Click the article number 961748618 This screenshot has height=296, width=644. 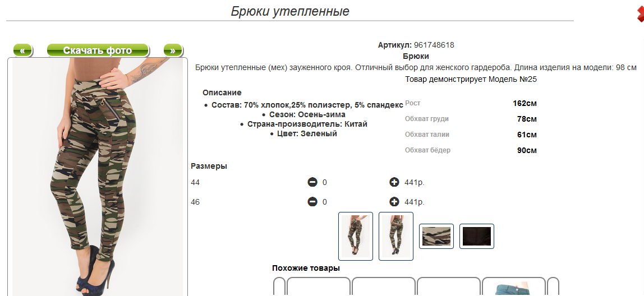pyautogui.click(x=434, y=45)
